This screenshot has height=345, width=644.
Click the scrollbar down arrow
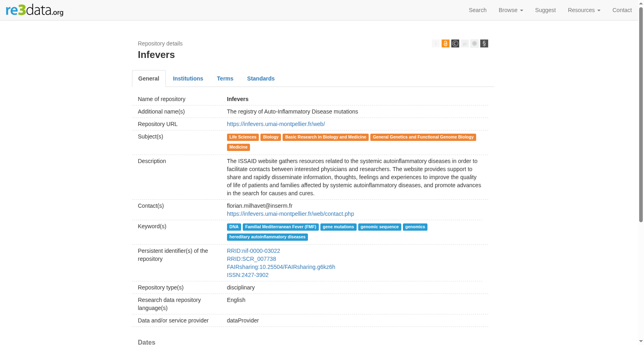[641, 341]
